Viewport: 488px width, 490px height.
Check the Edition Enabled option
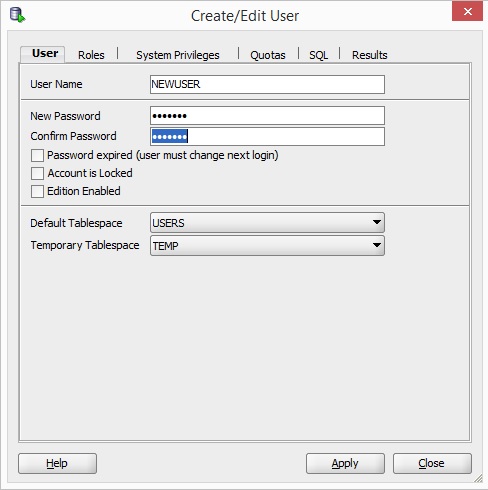tap(37, 191)
